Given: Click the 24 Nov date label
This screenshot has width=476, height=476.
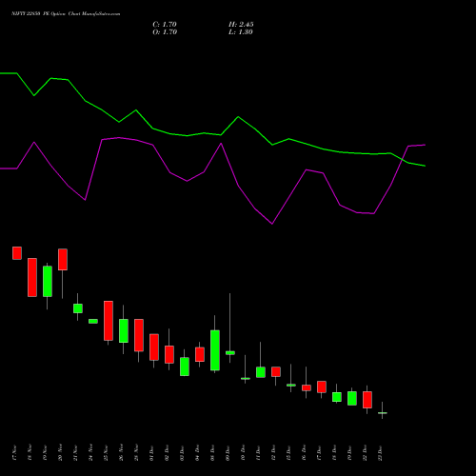Looking at the screenshot, I should [x=90, y=453].
